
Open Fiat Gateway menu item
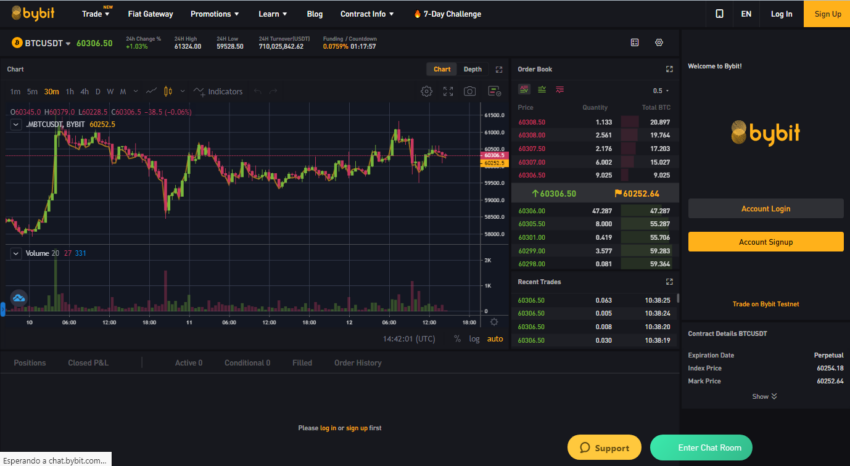point(150,14)
